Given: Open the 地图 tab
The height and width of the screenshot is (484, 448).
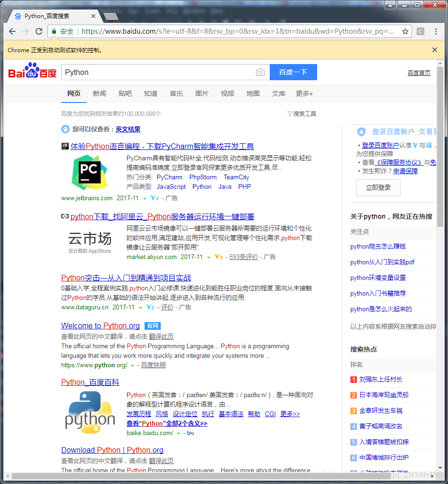Looking at the screenshot, I should click(x=253, y=93).
